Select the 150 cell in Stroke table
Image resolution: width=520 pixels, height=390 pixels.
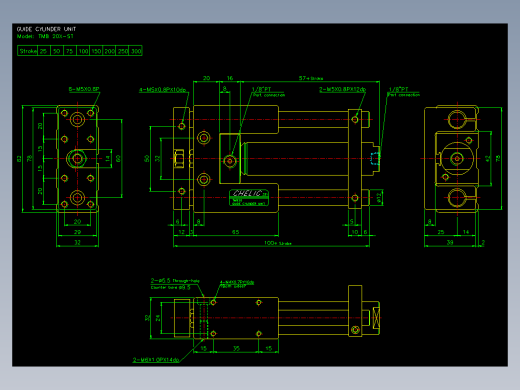pos(96,51)
